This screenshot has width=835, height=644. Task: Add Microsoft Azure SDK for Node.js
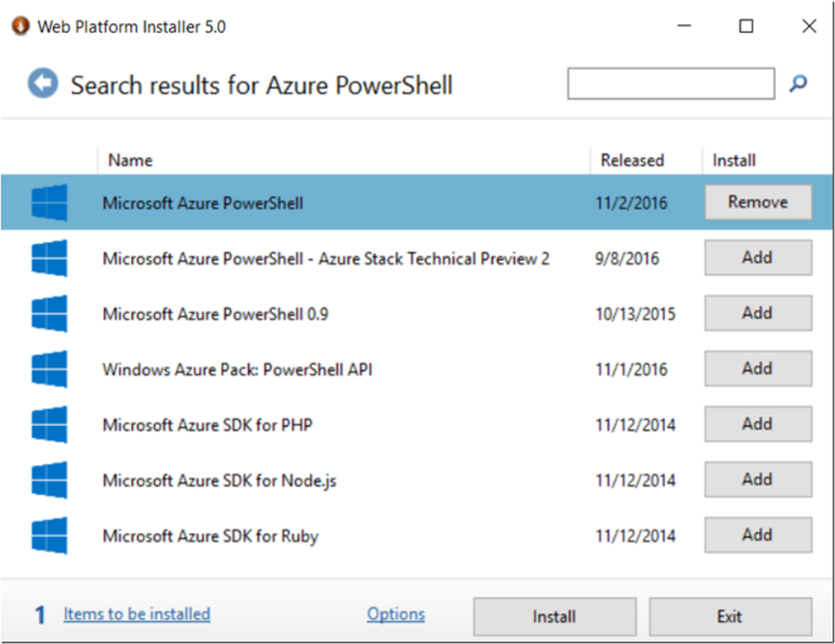point(758,479)
